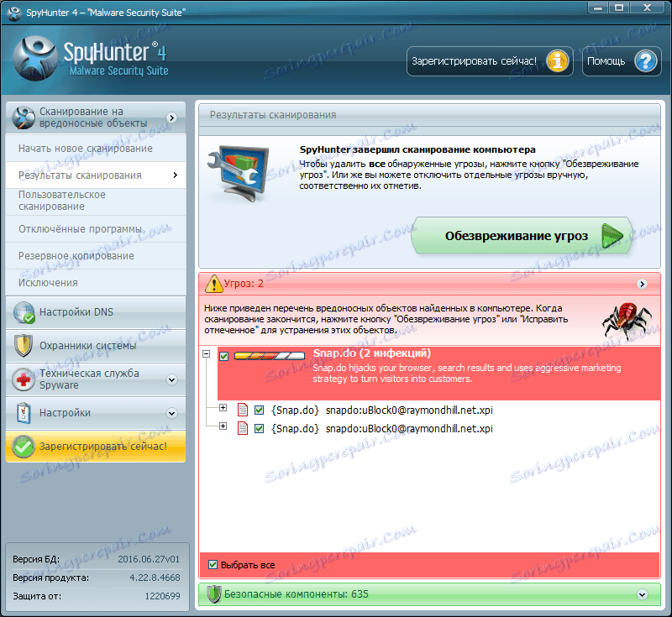The width and height of the screenshot is (672, 617).
Task: Uncheck the first Snap.do xpi entry checkbox
Action: (259, 410)
